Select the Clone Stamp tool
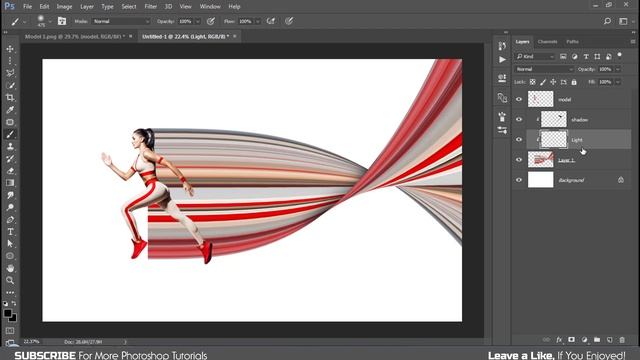 10,147
